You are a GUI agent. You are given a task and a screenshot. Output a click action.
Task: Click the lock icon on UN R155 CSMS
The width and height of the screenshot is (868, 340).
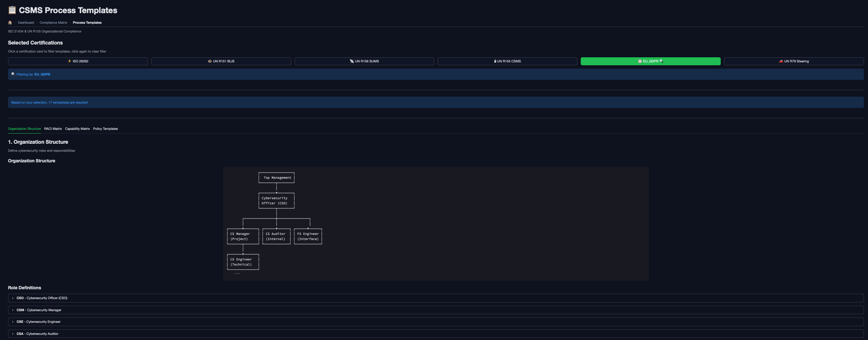pyautogui.click(x=495, y=61)
